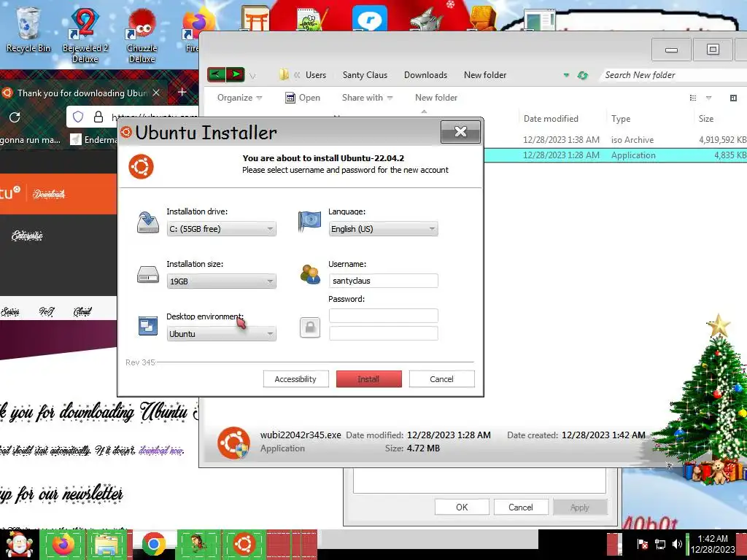Open a new Firefox tab
The height and width of the screenshot is (560, 747).
pos(182,92)
